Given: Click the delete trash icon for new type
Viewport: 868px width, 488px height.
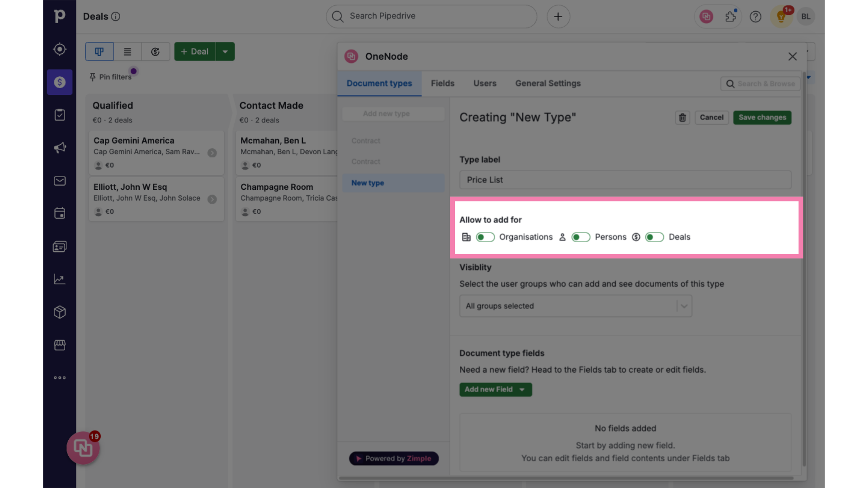Looking at the screenshot, I should 681,117.
